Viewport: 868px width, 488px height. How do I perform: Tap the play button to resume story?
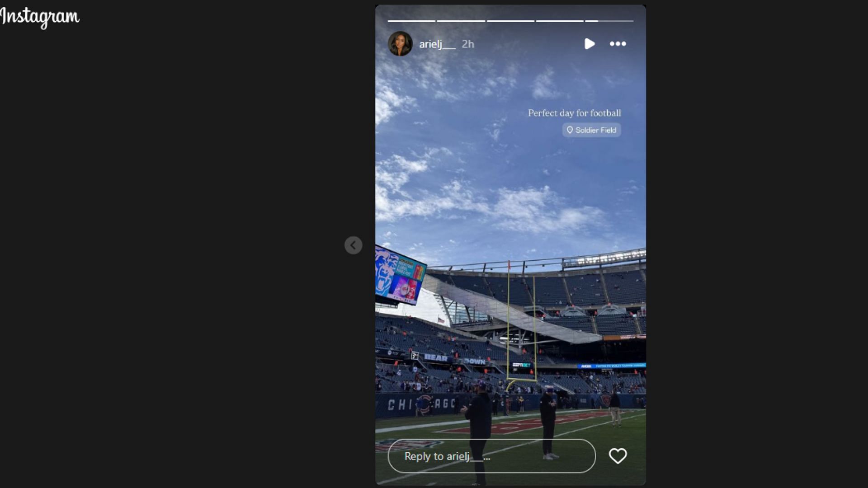click(589, 43)
